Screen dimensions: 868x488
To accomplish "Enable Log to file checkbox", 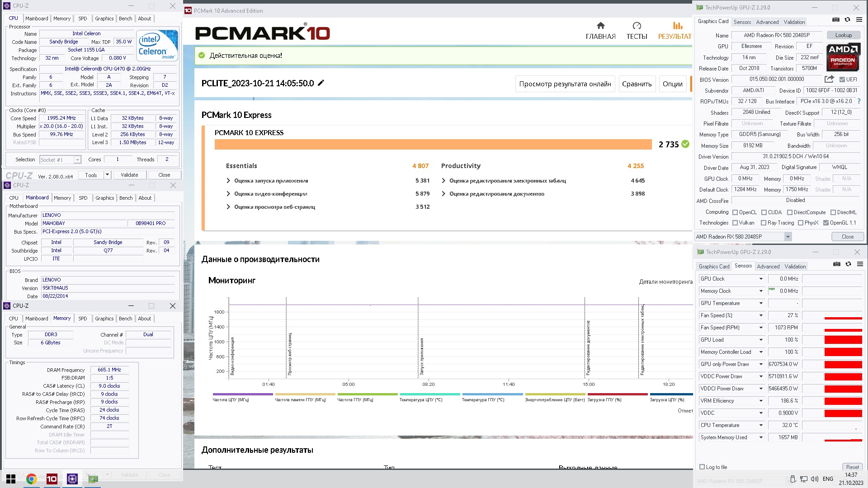I will point(702,467).
